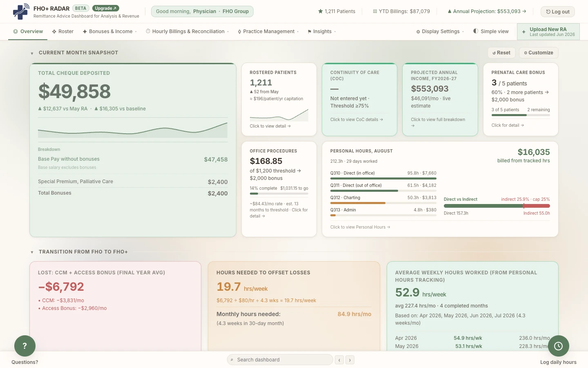Click the Q310 Direct in office bar
Screen dimensions: 588x368
[383, 178]
